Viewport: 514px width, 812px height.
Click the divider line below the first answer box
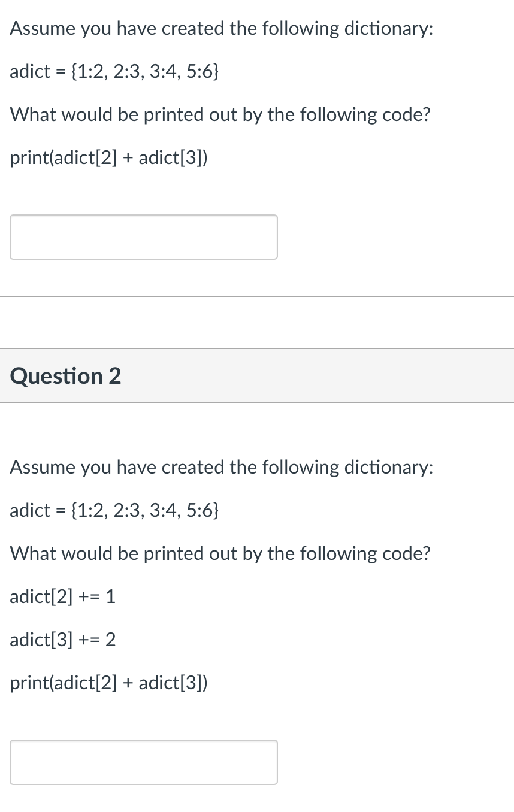[x=257, y=296]
